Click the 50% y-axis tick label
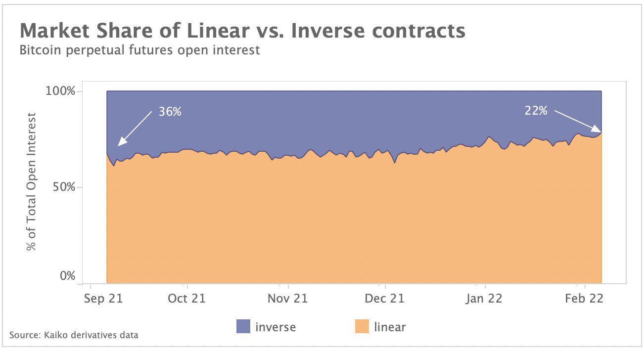This screenshot has width=644, height=350. click(64, 187)
